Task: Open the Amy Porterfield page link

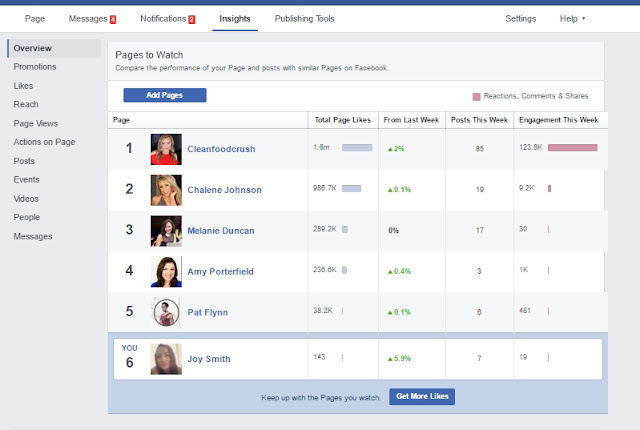Action: (x=220, y=271)
